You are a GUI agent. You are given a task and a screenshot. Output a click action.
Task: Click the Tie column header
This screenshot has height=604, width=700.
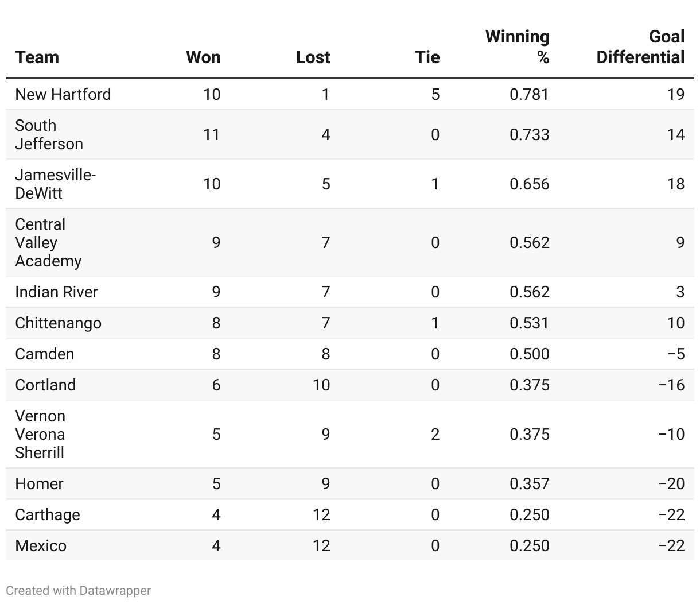(x=427, y=57)
